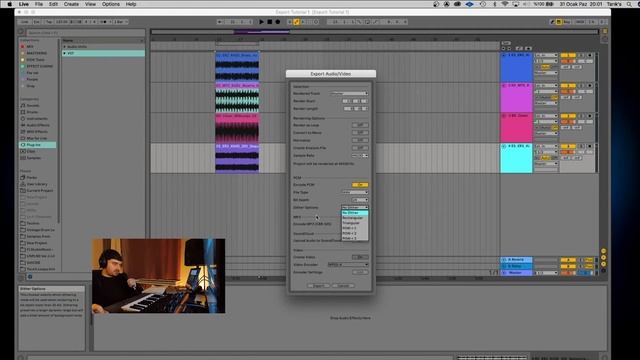Image resolution: width=640 pixels, height=360 pixels.
Task: Toggle Render as Loop option
Action: click(360, 125)
